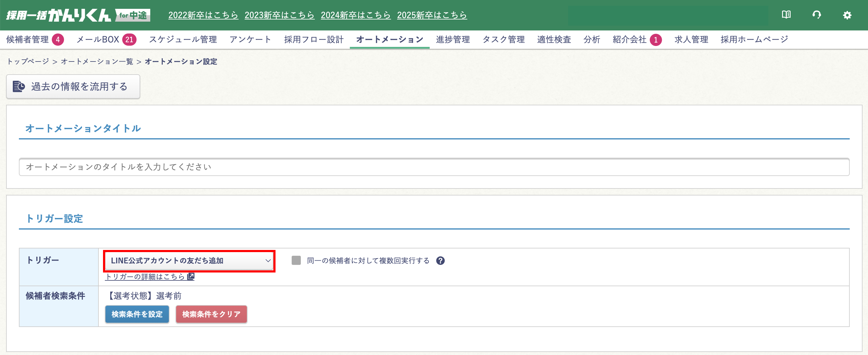The width and height of the screenshot is (868, 355).
Task: Focus the automation title input field
Action: pos(434,167)
